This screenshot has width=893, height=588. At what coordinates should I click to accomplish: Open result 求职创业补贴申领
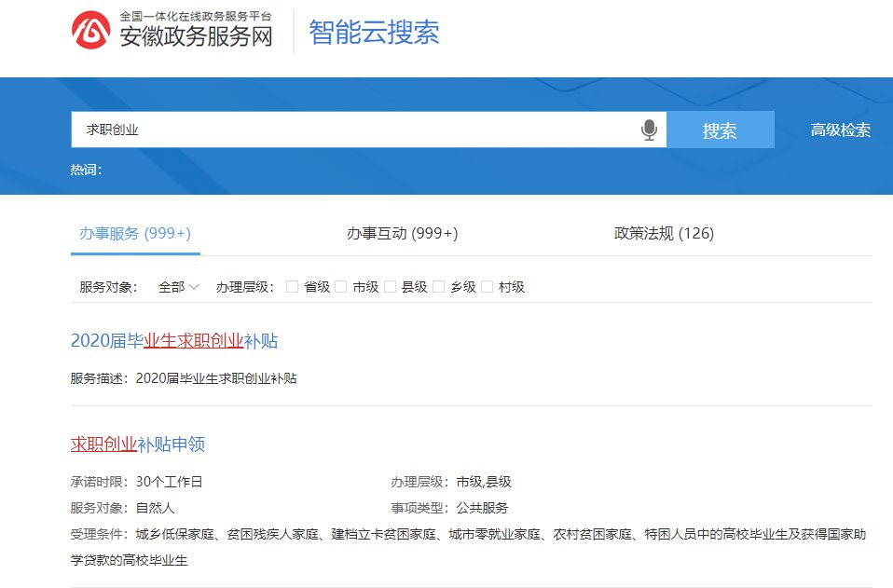[x=138, y=444]
